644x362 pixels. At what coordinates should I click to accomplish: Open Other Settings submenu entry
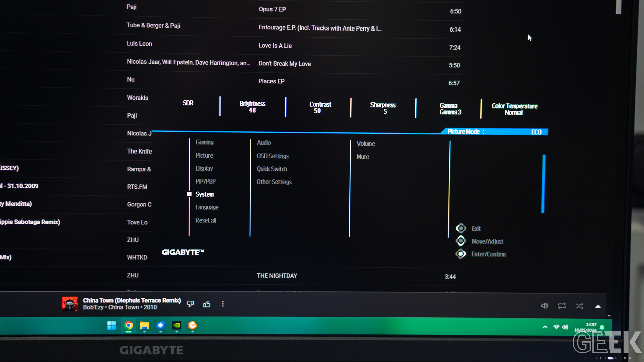pyautogui.click(x=274, y=182)
